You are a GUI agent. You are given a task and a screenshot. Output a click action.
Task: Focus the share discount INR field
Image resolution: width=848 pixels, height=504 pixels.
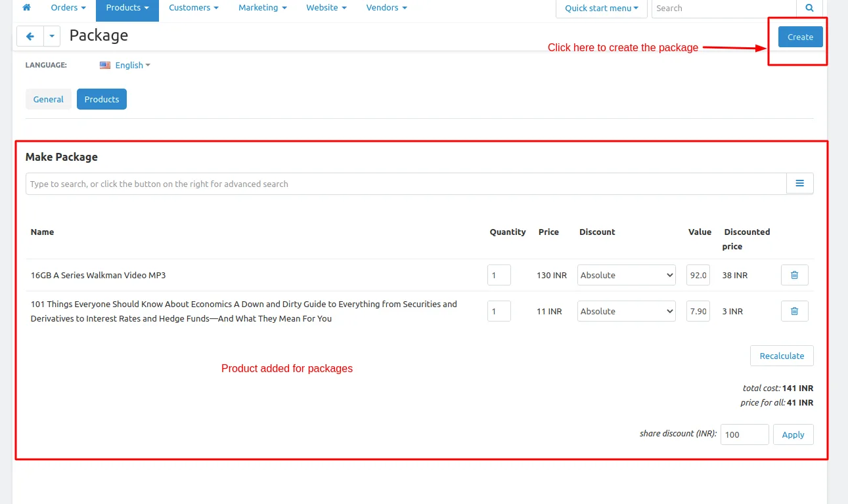point(744,434)
